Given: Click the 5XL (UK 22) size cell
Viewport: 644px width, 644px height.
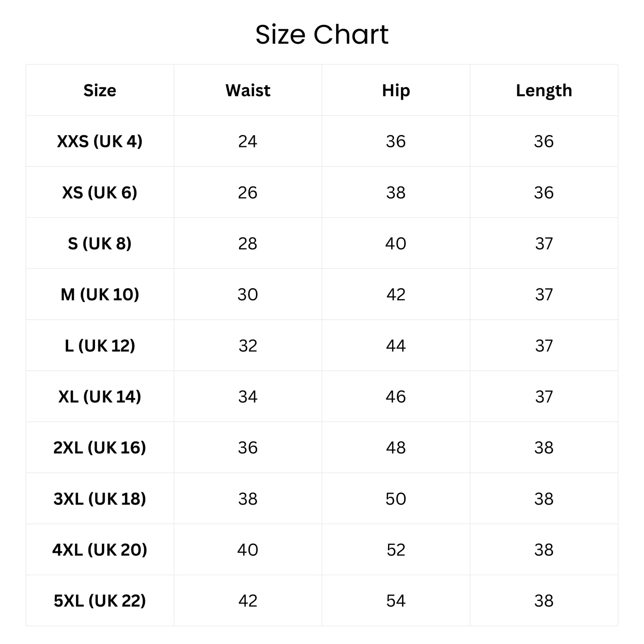Looking at the screenshot, I should click(100, 601).
